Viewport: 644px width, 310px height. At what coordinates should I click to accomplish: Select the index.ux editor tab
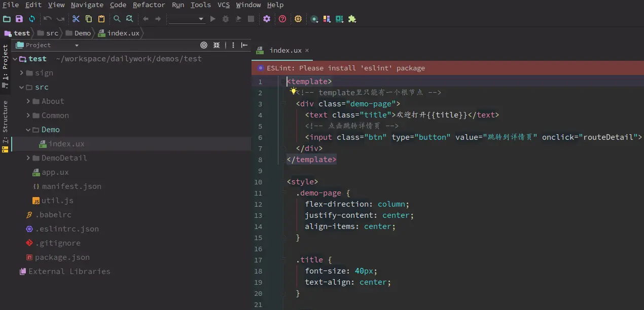pyautogui.click(x=281, y=50)
